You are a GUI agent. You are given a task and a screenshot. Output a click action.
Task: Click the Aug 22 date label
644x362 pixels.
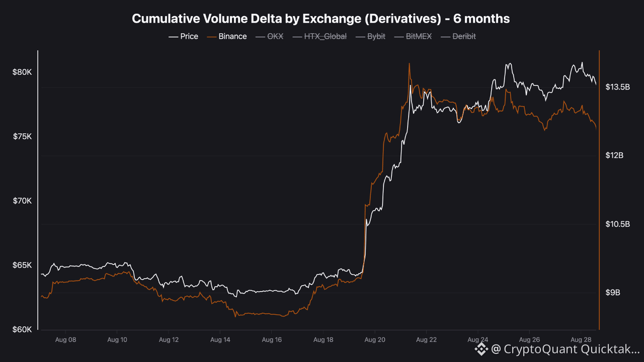426,340
